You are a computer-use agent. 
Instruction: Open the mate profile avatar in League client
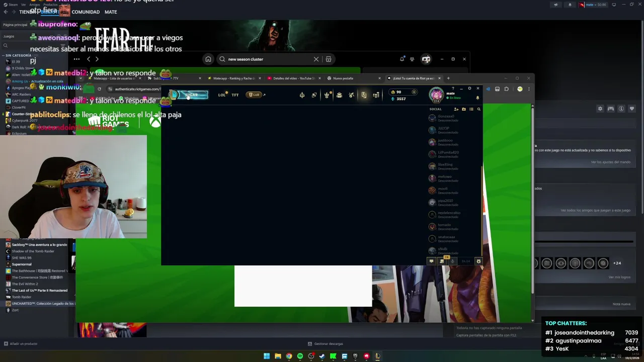[x=436, y=94]
